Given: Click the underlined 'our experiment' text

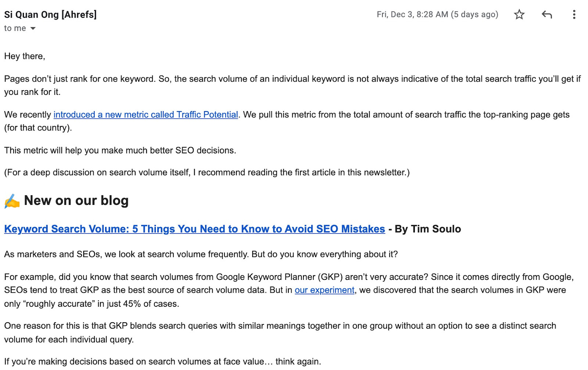Looking at the screenshot, I should click(325, 290).
